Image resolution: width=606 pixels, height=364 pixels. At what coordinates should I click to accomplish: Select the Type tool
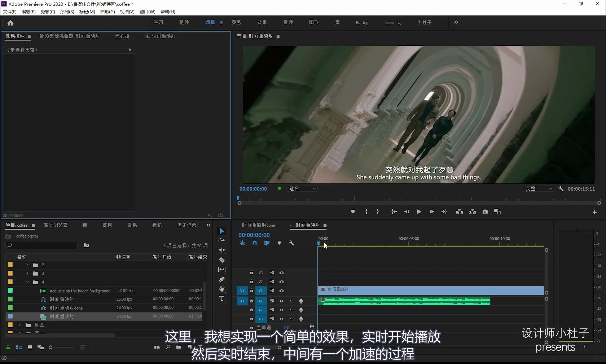[x=222, y=299]
